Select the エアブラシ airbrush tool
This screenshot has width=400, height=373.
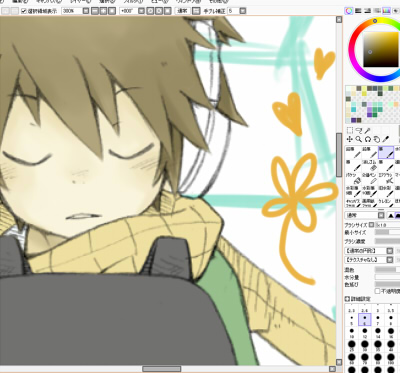click(386, 178)
